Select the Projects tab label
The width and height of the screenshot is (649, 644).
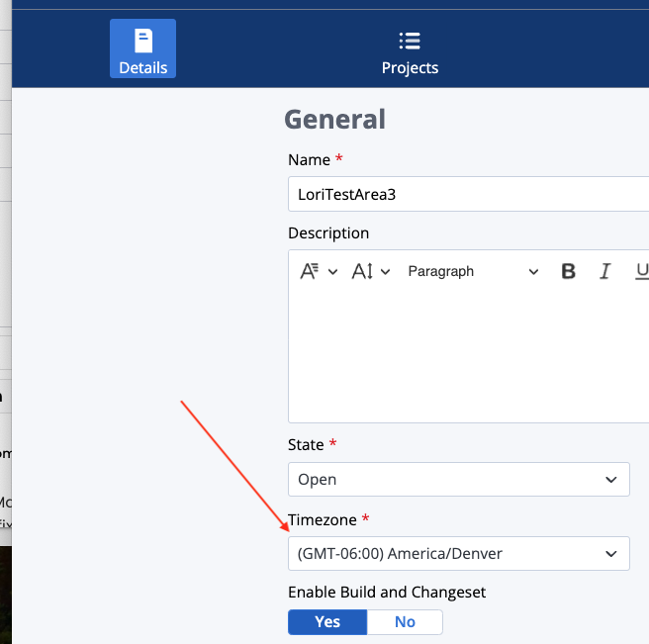410,68
